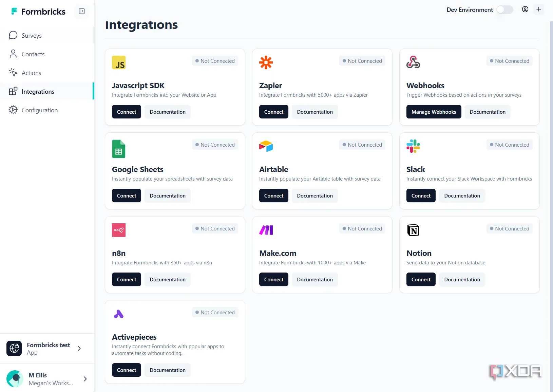Click 'Send data to your Notion database' text

(446, 262)
